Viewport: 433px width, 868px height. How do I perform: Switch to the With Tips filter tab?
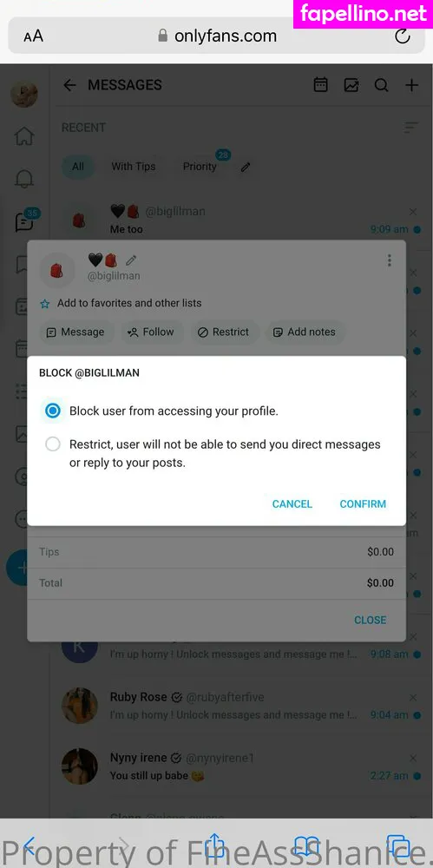click(x=134, y=166)
